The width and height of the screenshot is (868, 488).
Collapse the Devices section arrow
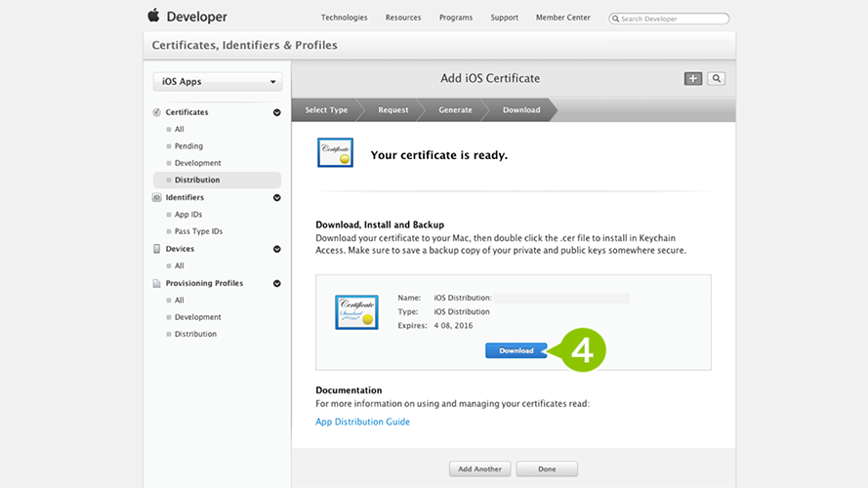click(276, 249)
